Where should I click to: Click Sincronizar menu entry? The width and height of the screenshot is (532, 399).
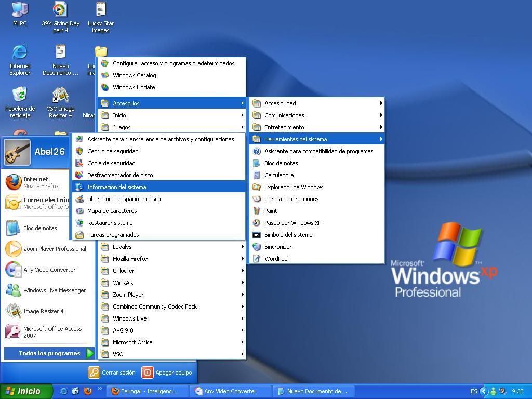317,247
